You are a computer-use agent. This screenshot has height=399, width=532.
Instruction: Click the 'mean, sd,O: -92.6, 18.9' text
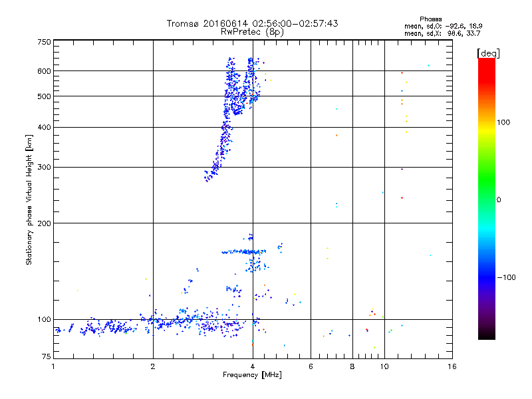point(443,26)
